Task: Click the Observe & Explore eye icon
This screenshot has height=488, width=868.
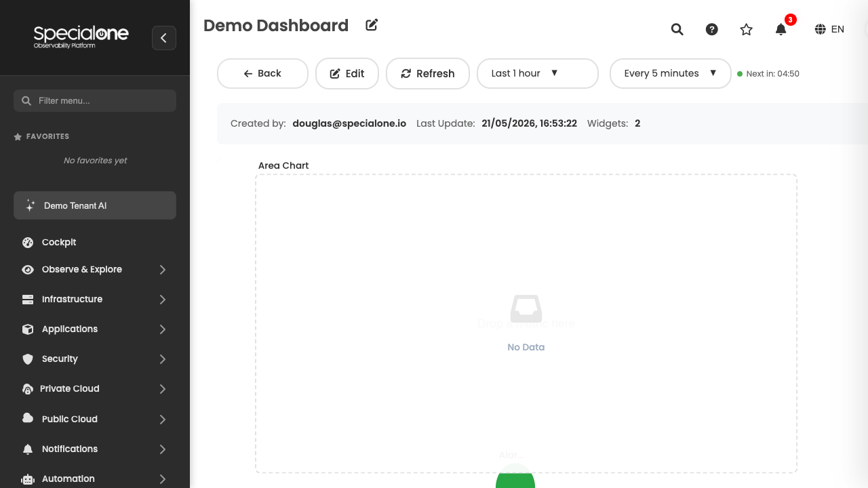Action: (x=28, y=269)
